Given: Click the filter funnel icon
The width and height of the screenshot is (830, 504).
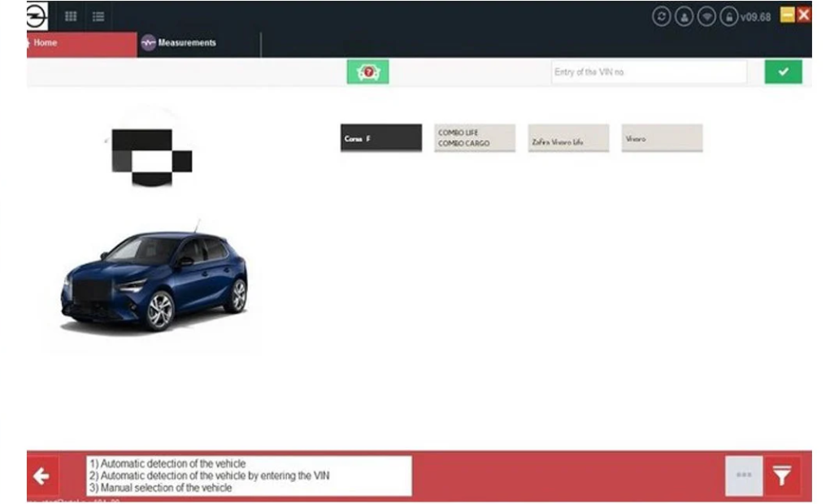Looking at the screenshot, I should (x=782, y=476).
